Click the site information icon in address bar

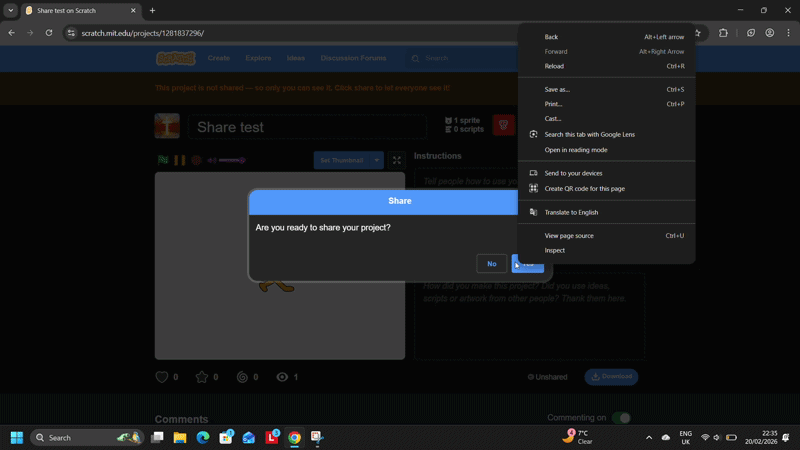click(71, 33)
